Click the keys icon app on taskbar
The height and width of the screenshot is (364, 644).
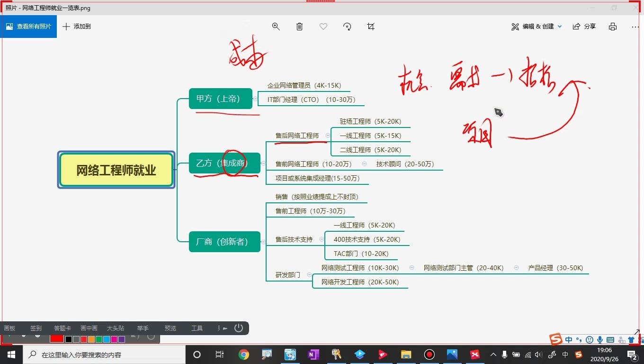click(x=337, y=355)
